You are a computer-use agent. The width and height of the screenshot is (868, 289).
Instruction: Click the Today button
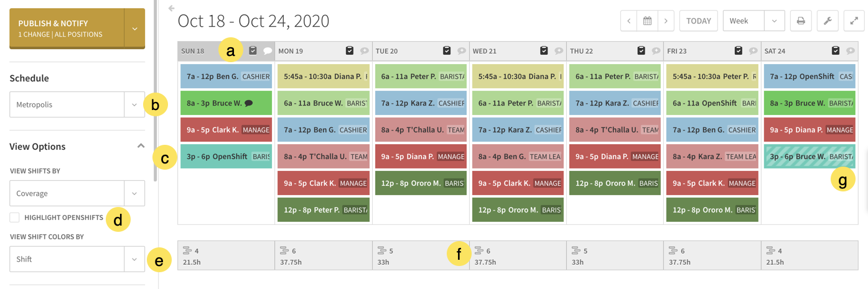tap(699, 21)
